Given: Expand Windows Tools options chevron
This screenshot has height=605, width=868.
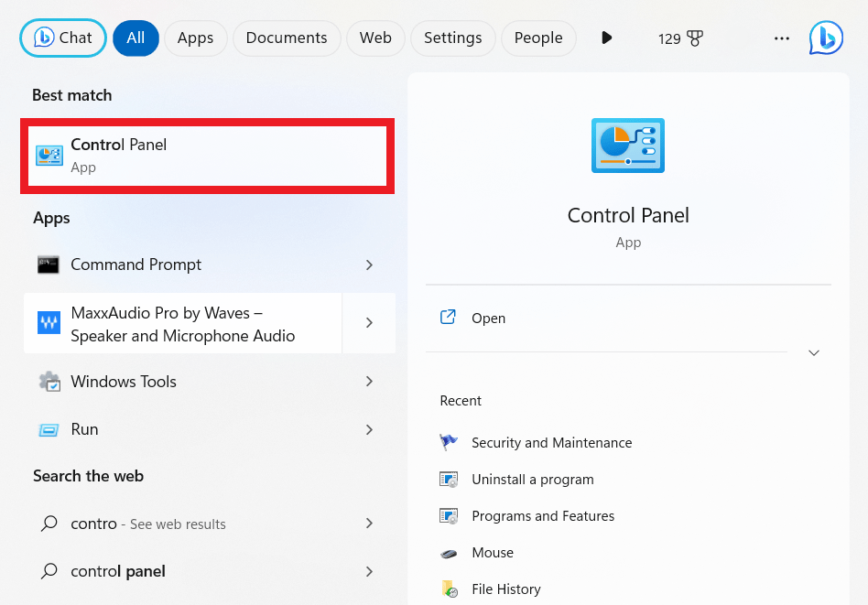Looking at the screenshot, I should coord(369,382).
